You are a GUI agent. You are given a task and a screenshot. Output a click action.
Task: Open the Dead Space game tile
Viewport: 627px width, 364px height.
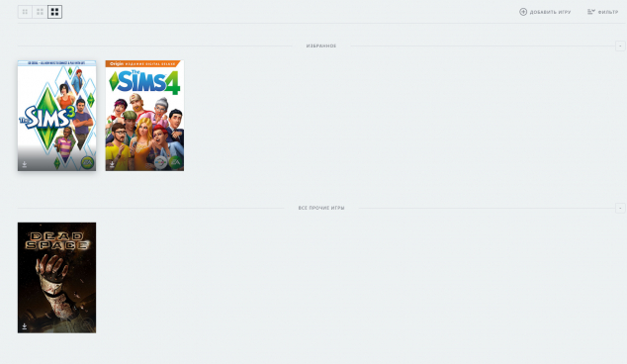(56, 278)
